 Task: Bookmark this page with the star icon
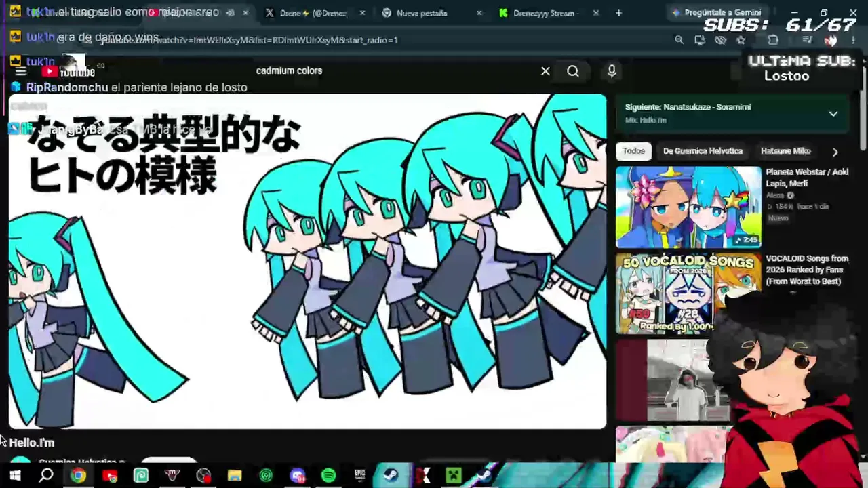point(741,40)
